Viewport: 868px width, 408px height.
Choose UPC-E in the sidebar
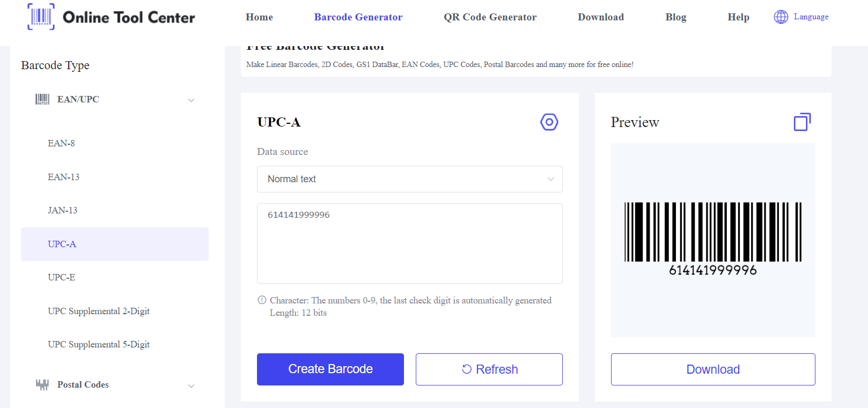(x=61, y=277)
